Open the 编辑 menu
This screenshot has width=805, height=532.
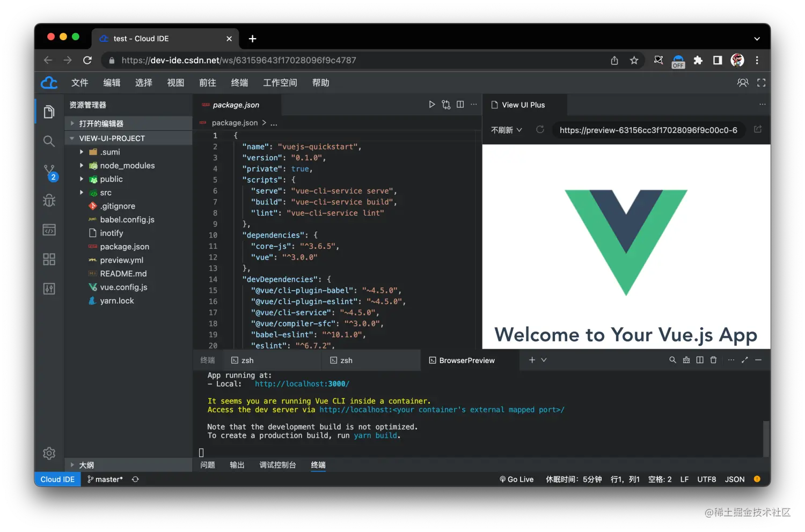pos(112,83)
